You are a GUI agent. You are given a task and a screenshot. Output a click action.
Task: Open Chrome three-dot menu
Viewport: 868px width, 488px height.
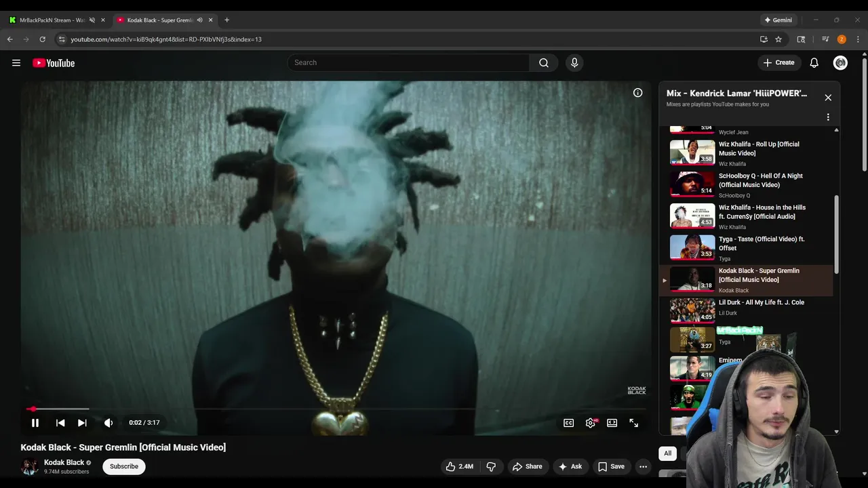[x=858, y=39]
